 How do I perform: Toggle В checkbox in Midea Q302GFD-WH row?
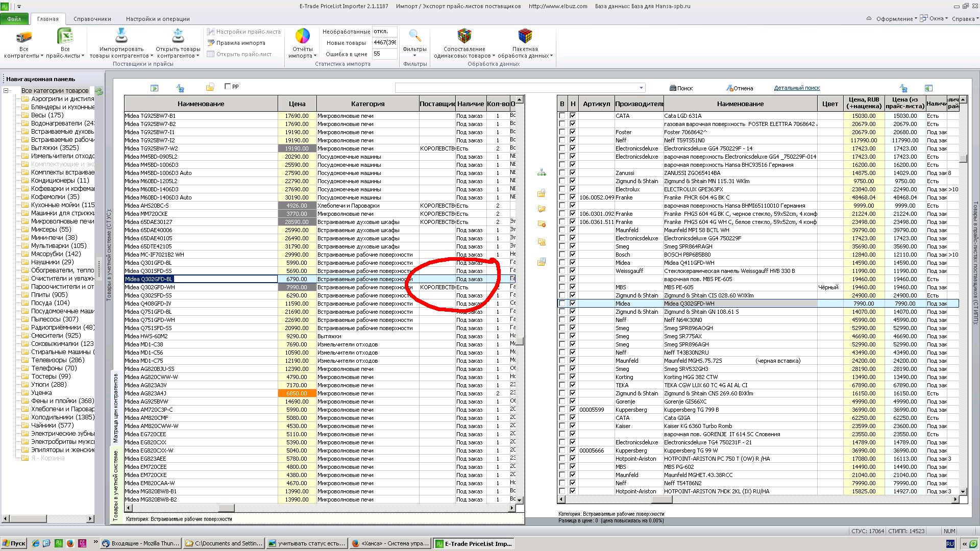pos(562,304)
